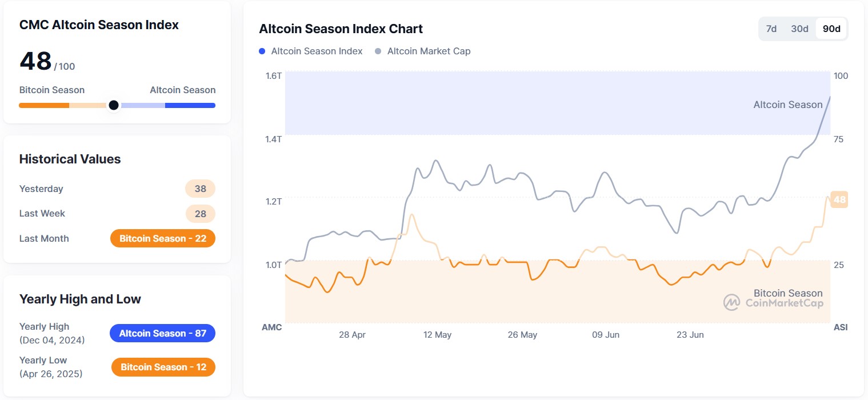Click the indicator knob on the season slider
The width and height of the screenshot is (868, 400).
pos(114,105)
